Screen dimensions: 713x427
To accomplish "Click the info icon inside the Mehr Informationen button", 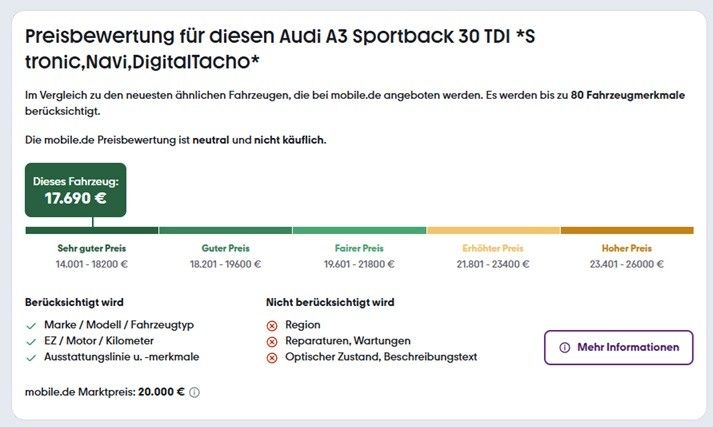I will [564, 348].
